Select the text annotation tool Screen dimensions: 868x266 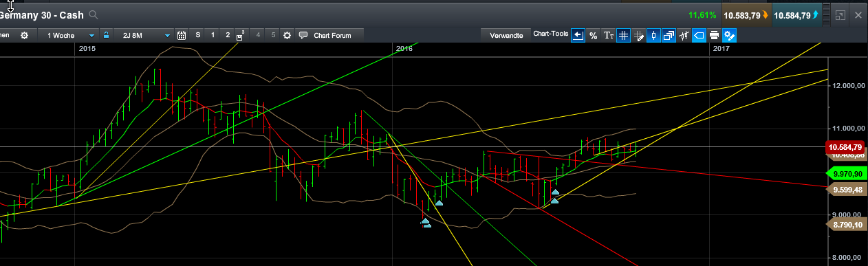(x=608, y=35)
